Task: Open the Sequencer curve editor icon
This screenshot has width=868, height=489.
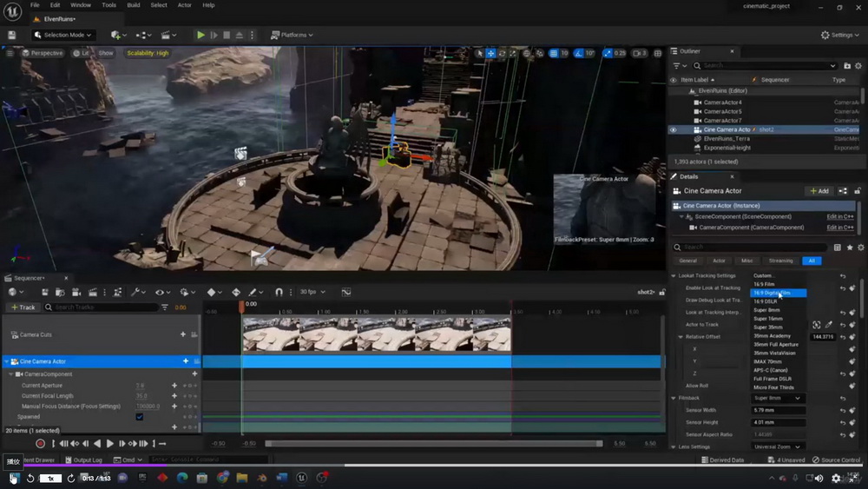Action: (346, 292)
